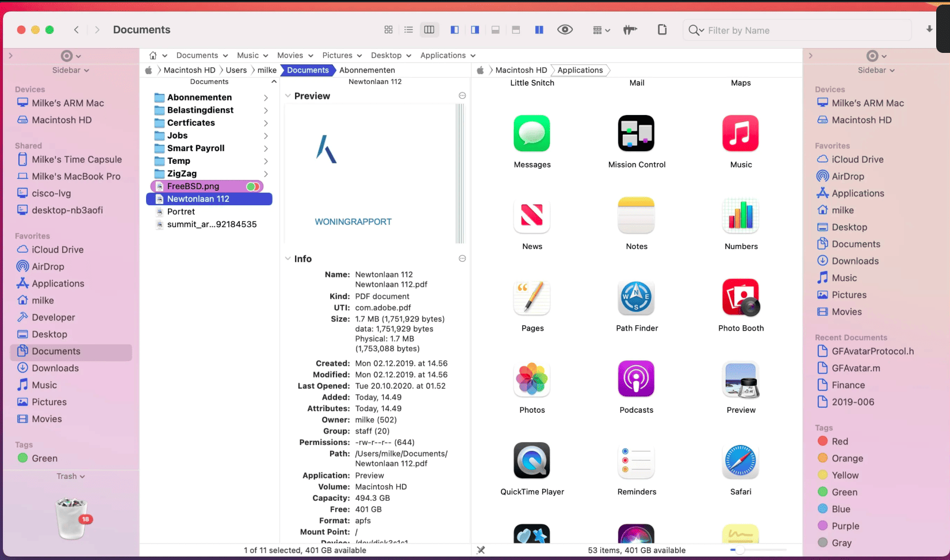Open Music app icon in Applications pane
The image size is (950, 560).
(x=741, y=133)
